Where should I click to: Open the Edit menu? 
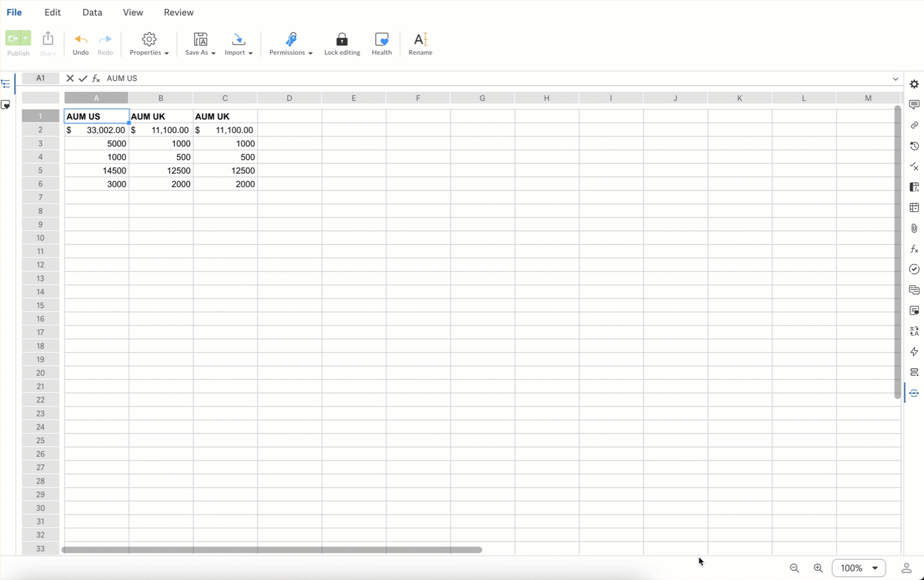click(x=53, y=12)
